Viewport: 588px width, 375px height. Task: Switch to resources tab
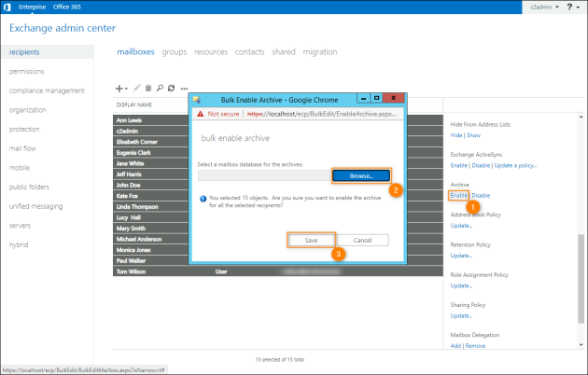[211, 52]
